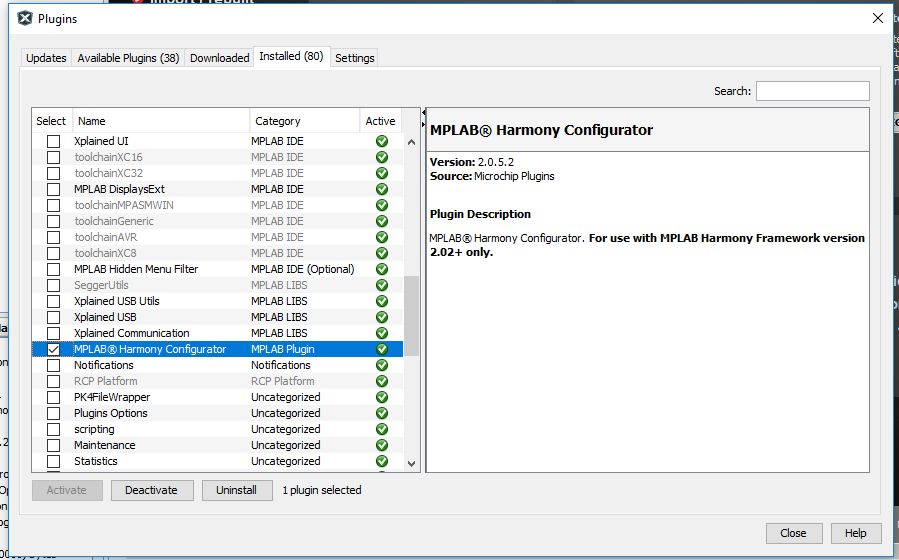Open the Available Plugins (38) tab
Screen dimensions: 899x560
coord(128,58)
